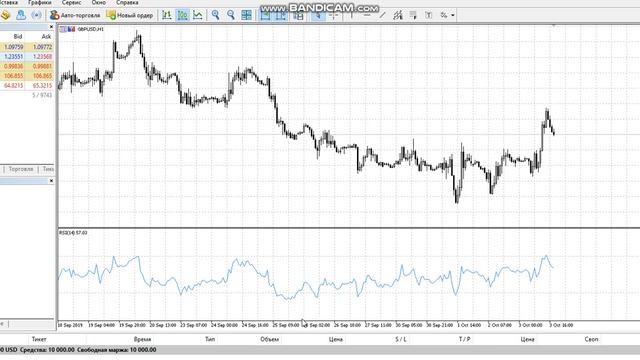640x360 pixels.
Task: Open the Графики menu
Action: (x=40, y=3)
